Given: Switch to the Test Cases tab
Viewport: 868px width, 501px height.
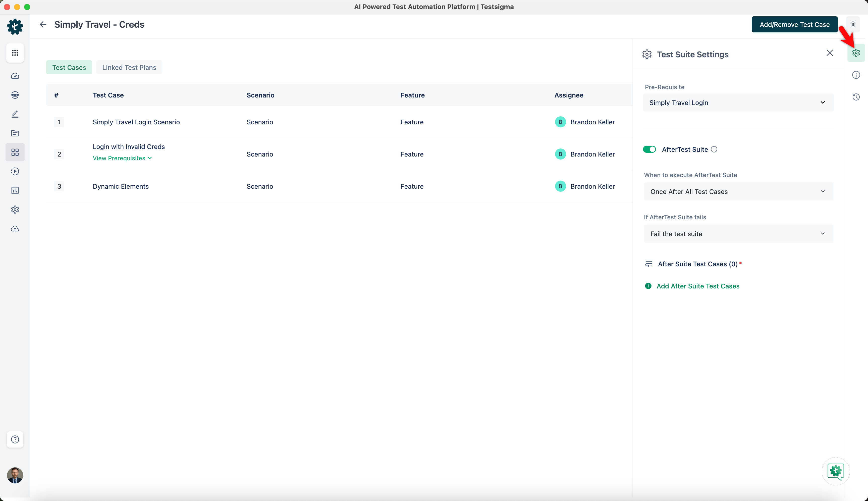Looking at the screenshot, I should [x=69, y=67].
